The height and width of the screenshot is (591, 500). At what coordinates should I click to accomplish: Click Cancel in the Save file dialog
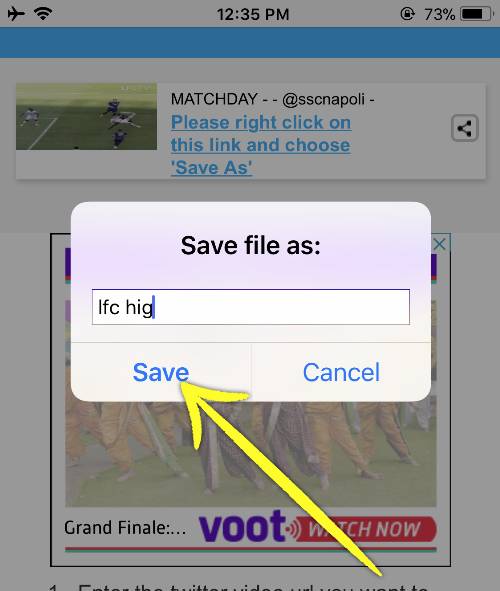pyautogui.click(x=341, y=372)
